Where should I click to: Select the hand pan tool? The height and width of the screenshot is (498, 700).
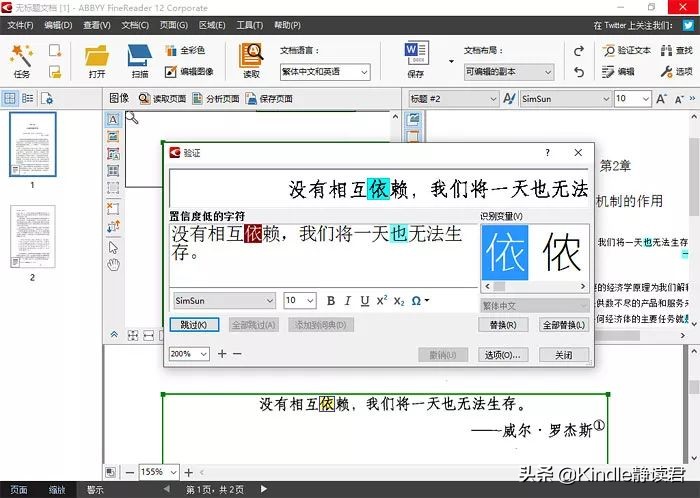113,264
